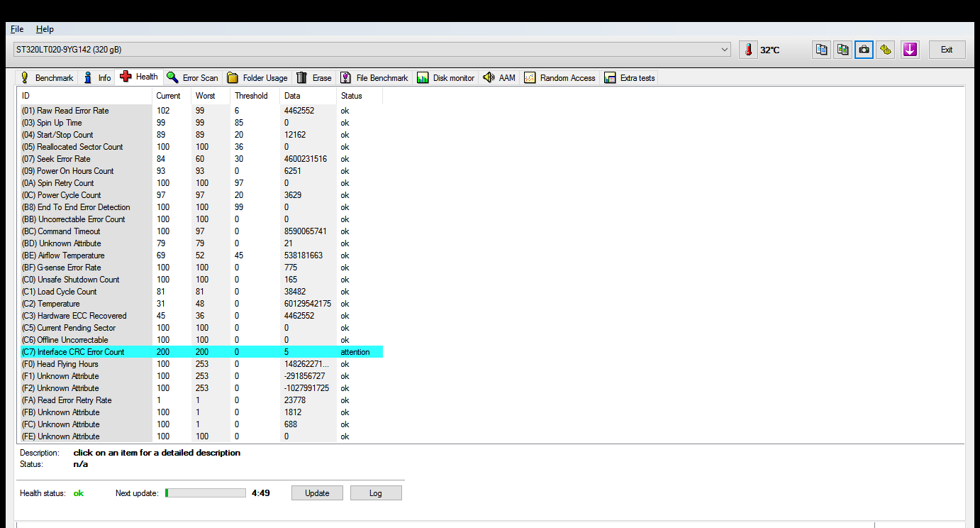Image resolution: width=980 pixels, height=528 pixels.
Task: Select the Raw Read Error Rate row
Action: pos(201,111)
